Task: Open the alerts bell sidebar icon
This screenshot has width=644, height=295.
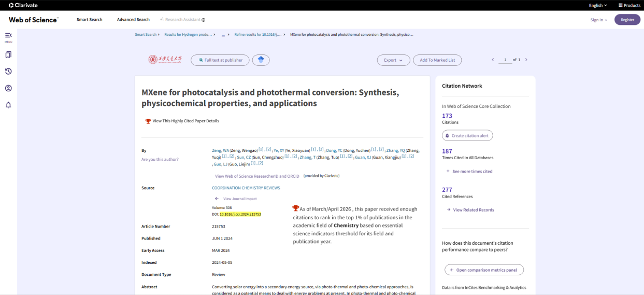Action: click(x=8, y=105)
